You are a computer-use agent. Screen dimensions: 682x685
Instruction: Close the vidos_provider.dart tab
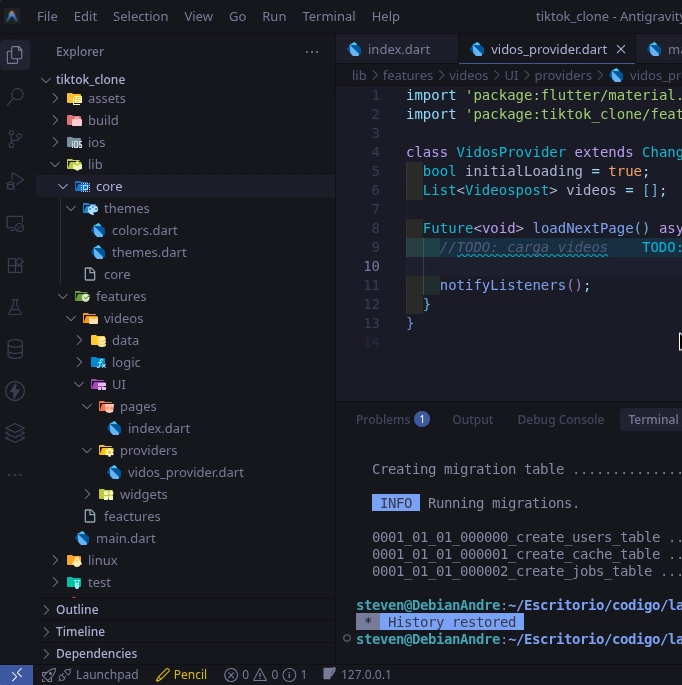pyautogui.click(x=621, y=49)
